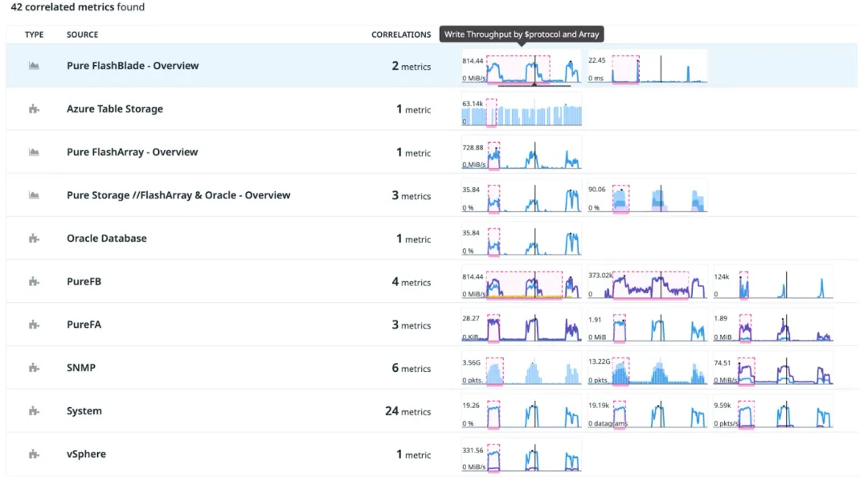Sort by the CORRELATIONS column header
Viewport: 868px width, 486px height.
(x=401, y=35)
